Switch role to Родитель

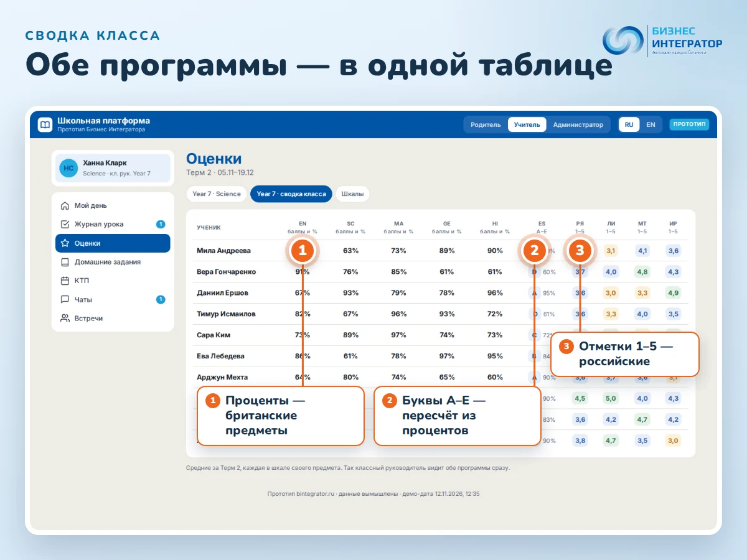(486, 124)
